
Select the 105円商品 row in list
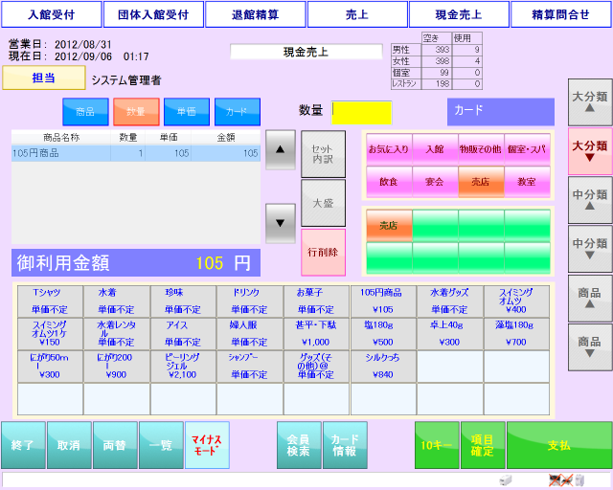click(x=135, y=153)
